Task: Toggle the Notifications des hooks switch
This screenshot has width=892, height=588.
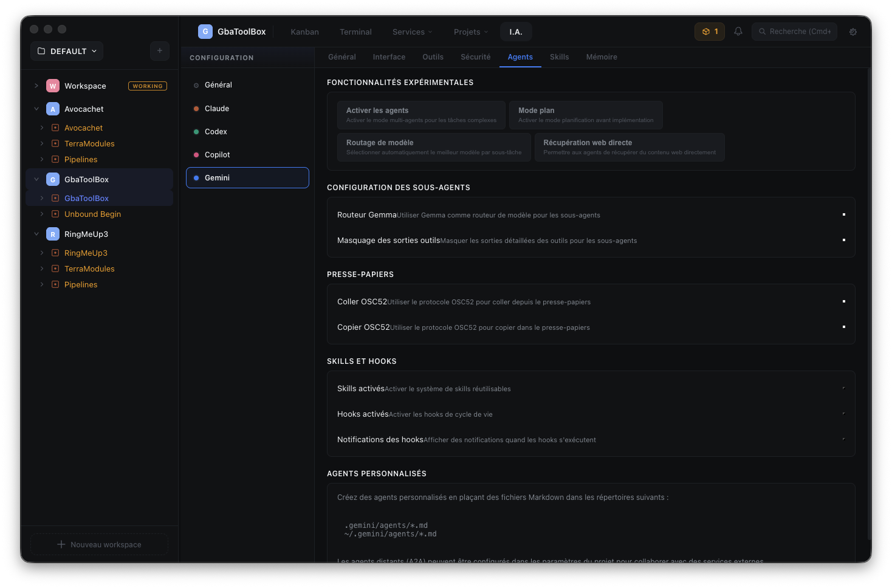Action: tap(843, 439)
